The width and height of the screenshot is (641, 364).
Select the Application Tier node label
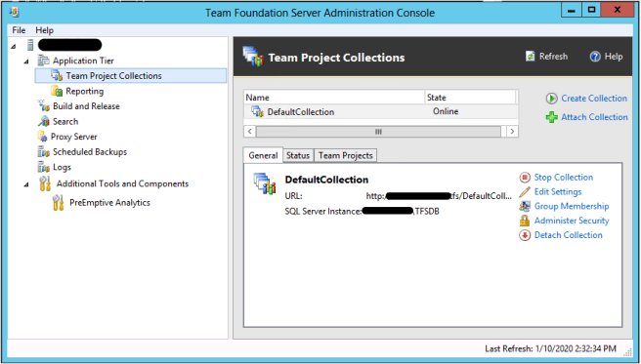click(x=83, y=61)
